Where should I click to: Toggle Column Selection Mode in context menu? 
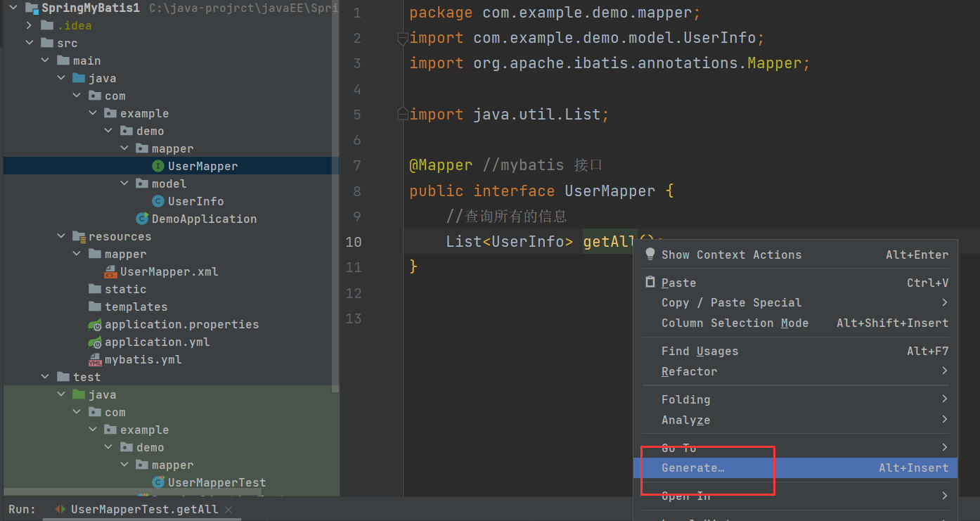[796, 323]
